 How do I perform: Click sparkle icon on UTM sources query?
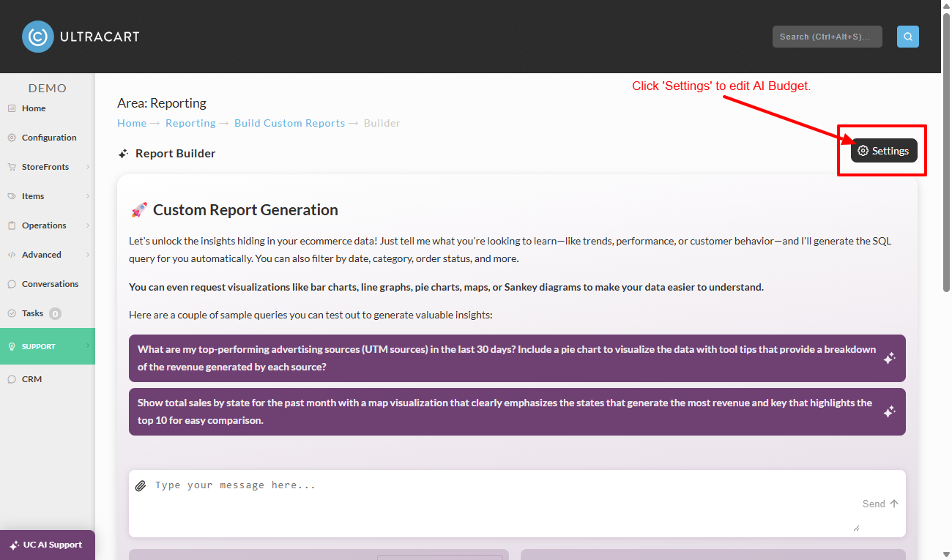pos(889,358)
